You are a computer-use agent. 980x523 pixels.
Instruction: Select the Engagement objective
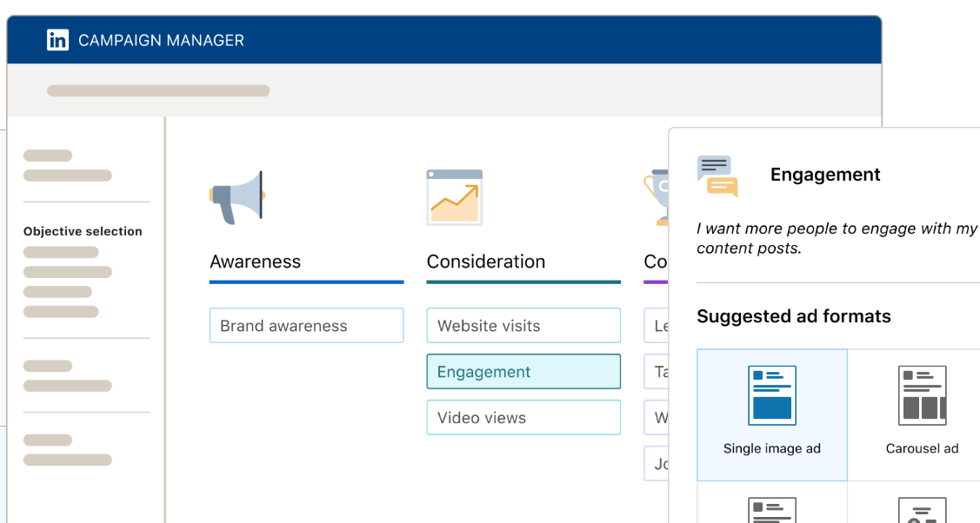coord(523,371)
